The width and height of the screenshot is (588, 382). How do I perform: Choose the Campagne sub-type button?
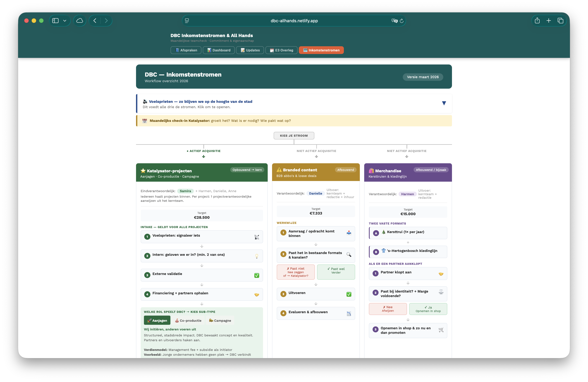click(x=220, y=320)
